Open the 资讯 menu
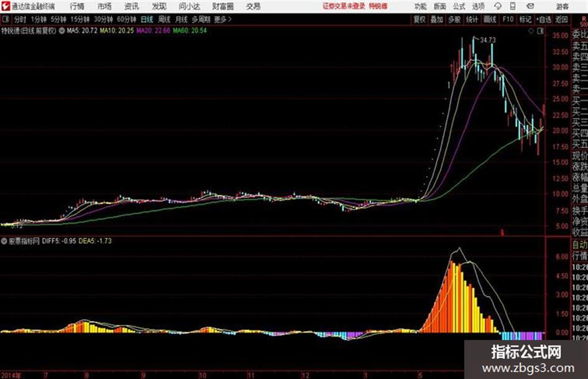 tap(132, 6)
